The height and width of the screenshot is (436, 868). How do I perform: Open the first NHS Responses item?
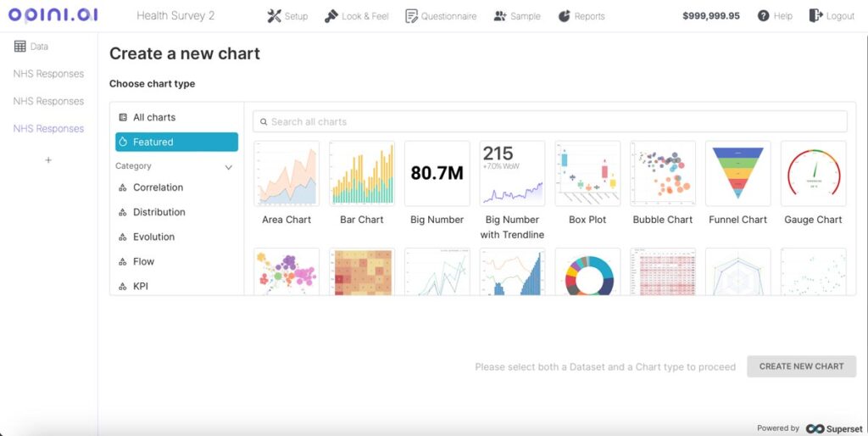click(48, 74)
